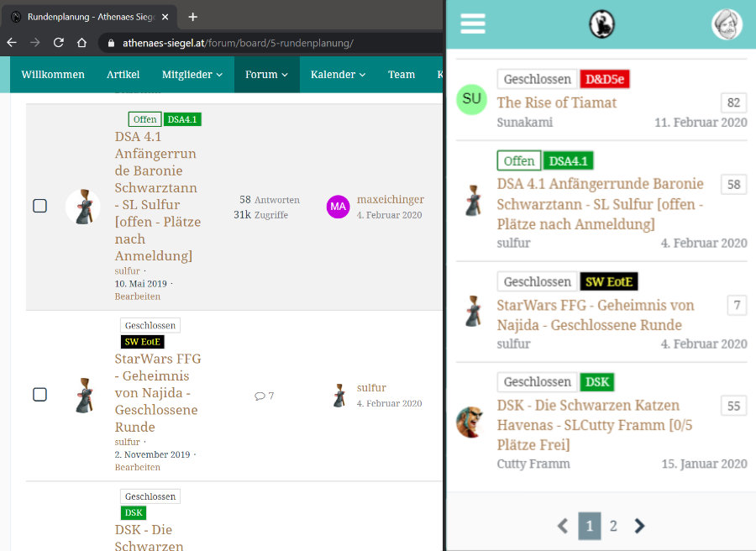Open the hamburger menu in mobile view
Viewport: 756px width, 551px height.
[473, 24]
